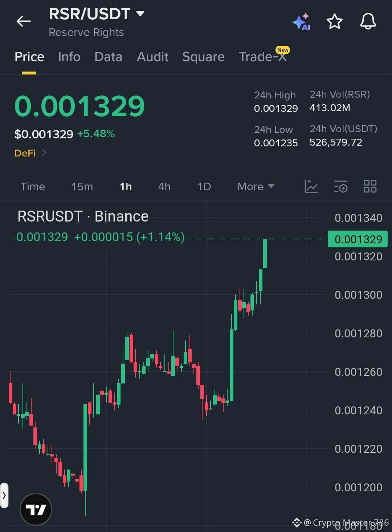Tap the RSRUSDT · Binance chart title
Viewport: 392px width, 532px height.
click(x=83, y=216)
